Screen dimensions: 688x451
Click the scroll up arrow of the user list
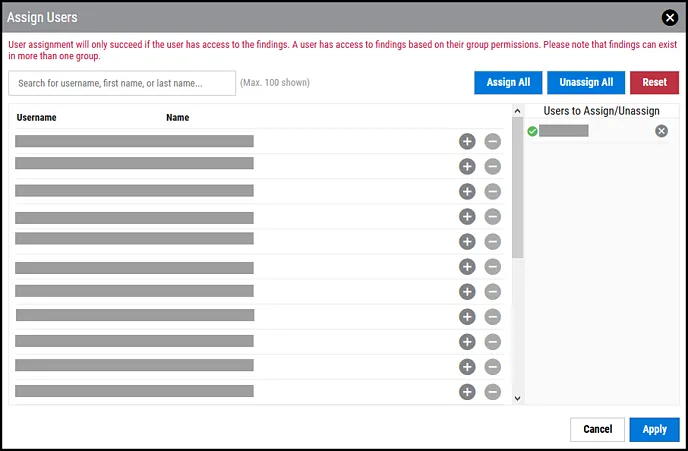click(517, 111)
